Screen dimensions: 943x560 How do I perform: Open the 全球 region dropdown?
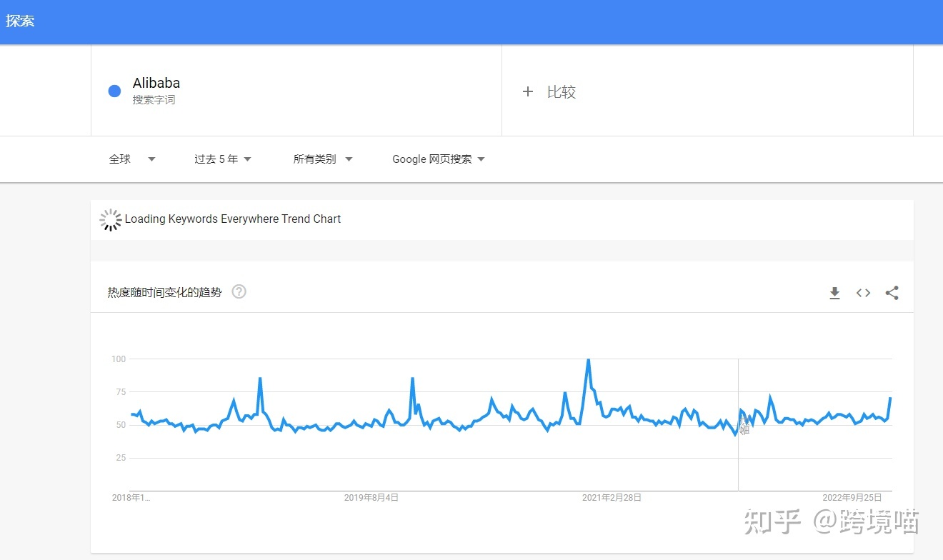pos(132,159)
